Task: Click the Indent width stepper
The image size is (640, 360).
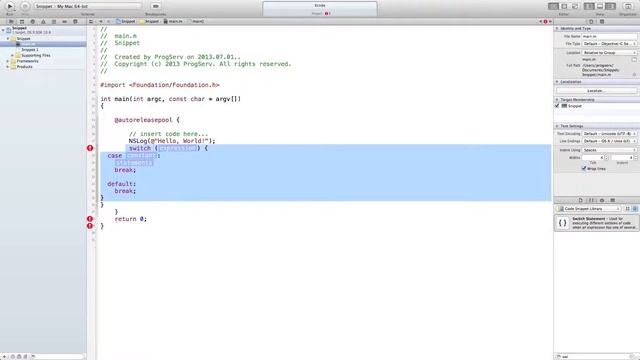Action: coord(635,158)
